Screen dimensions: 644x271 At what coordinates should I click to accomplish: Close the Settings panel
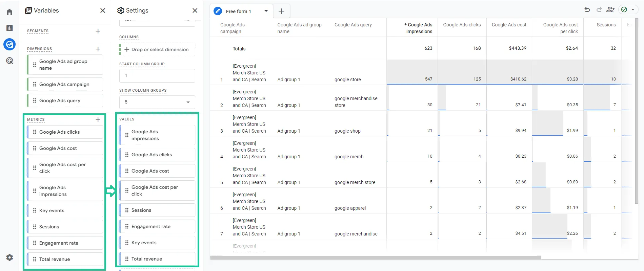[x=195, y=10]
